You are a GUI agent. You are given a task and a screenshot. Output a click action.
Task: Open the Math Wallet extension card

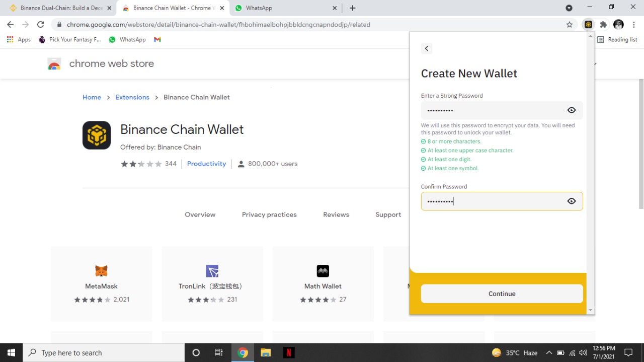tap(323, 283)
